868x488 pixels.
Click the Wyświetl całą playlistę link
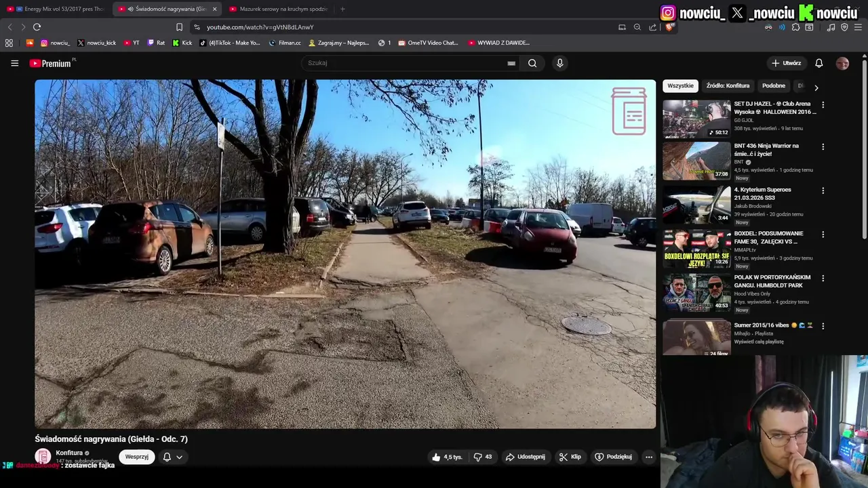coord(759,342)
